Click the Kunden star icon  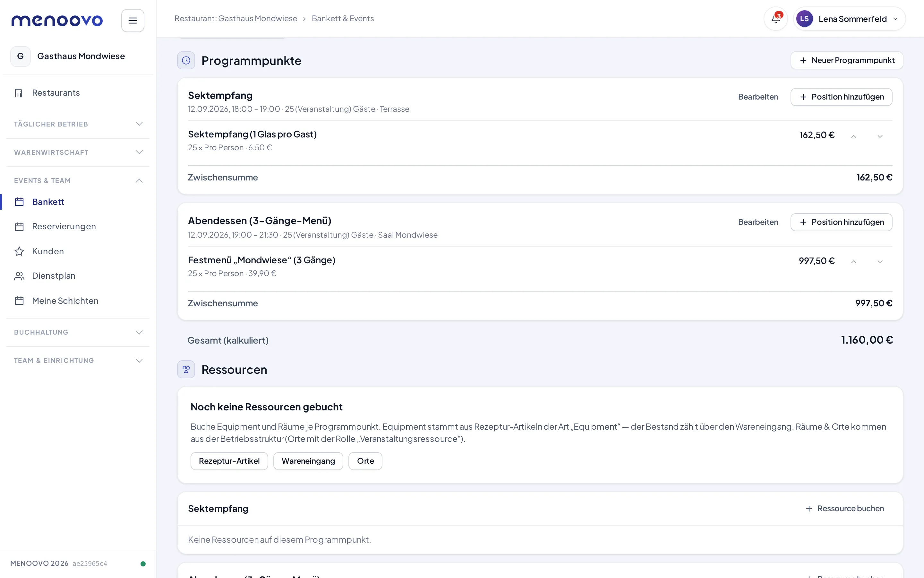[x=19, y=251]
